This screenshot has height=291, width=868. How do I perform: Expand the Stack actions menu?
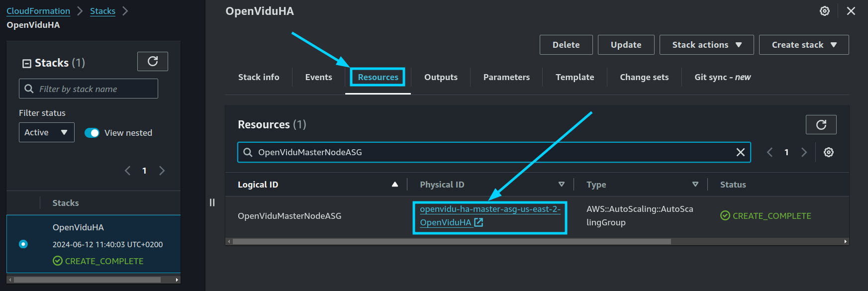[x=706, y=45]
